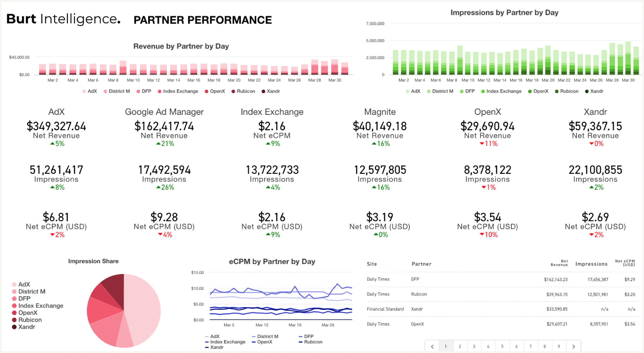The height and width of the screenshot is (353, 644).
Task: Go to next table page via right chevron
Action: [573, 346]
